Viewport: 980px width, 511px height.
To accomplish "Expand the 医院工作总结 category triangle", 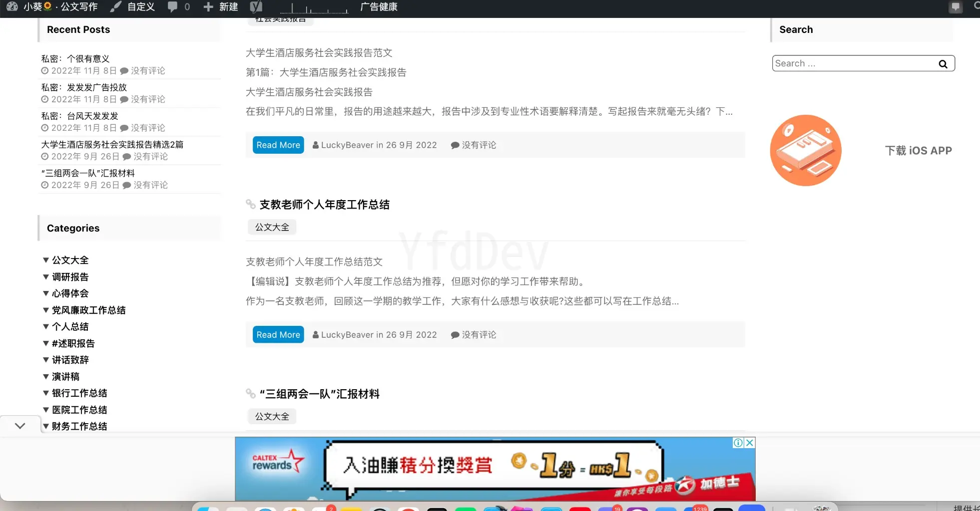I will (x=46, y=410).
